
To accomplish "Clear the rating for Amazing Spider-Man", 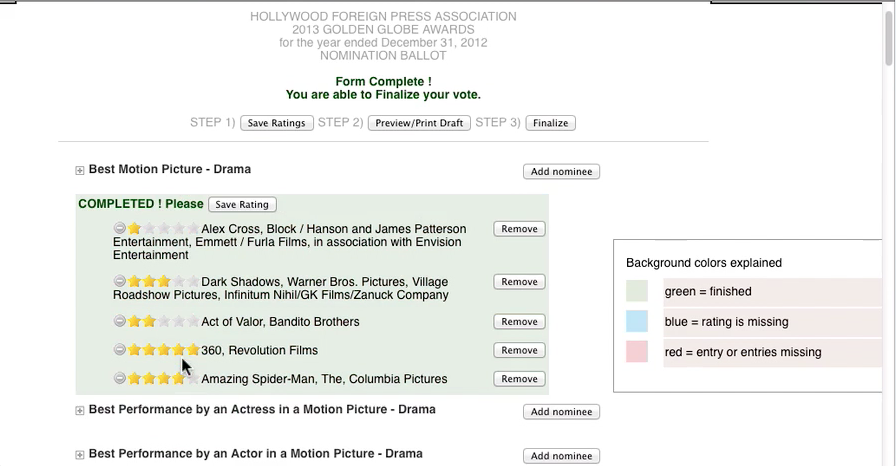I will pyautogui.click(x=119, y=379).
